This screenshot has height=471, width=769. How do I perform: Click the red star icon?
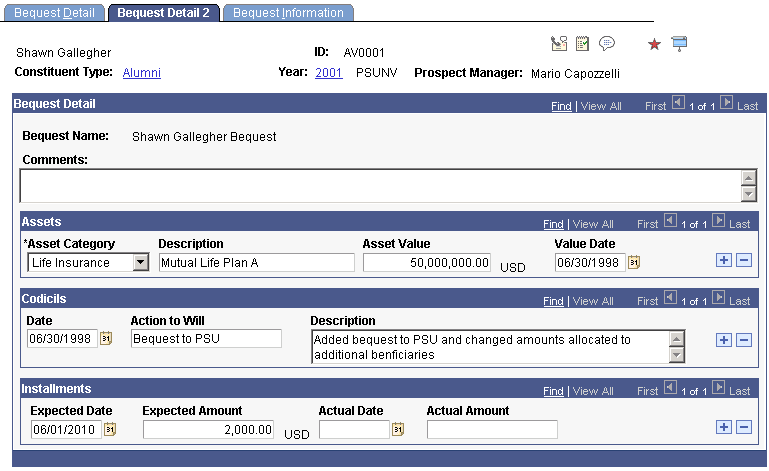coord(654,44)
